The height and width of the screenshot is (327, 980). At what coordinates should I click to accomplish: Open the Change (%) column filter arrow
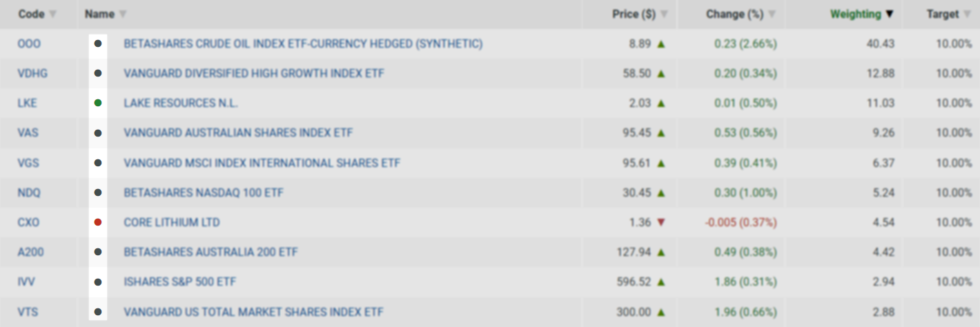tap(772, 14)
